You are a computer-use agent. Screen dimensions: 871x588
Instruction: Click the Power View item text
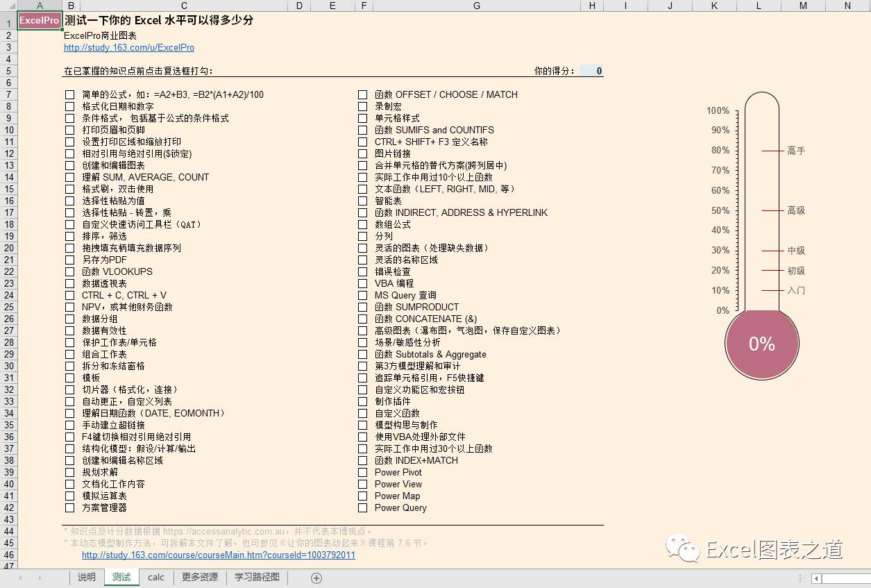398,484
